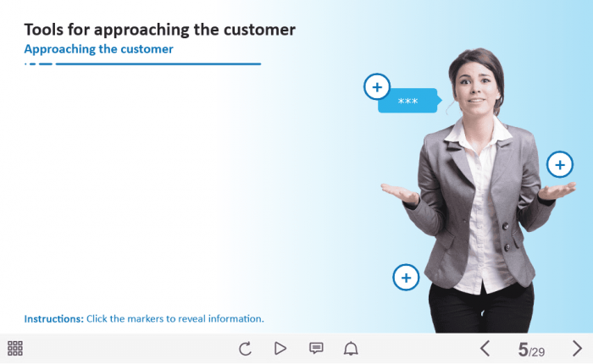Click the woman's face in the image
This screenshot has height=364, width=593.
pyautogui.click(x=474, y=85)
